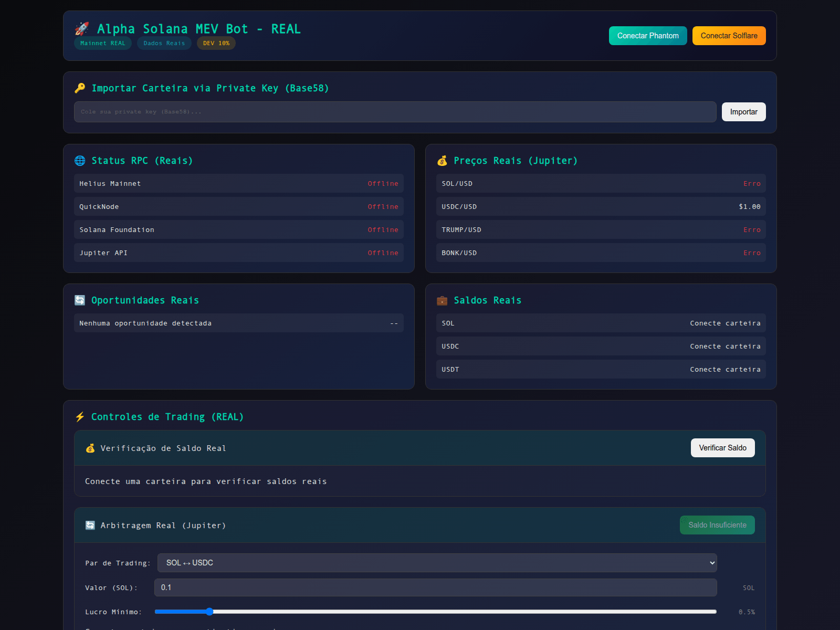
Task: Click the DEV 10% badge
Action: coord(216,43)
